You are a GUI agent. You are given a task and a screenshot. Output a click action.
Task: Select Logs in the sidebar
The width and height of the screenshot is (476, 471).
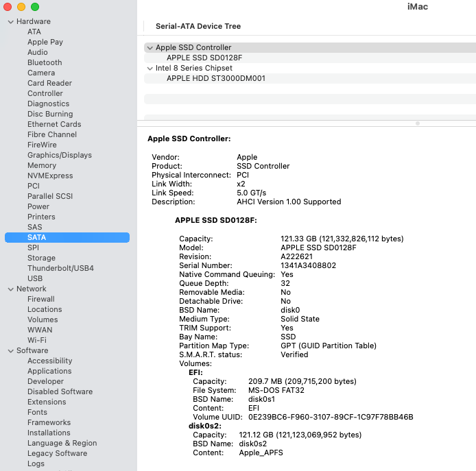point(36,463)
